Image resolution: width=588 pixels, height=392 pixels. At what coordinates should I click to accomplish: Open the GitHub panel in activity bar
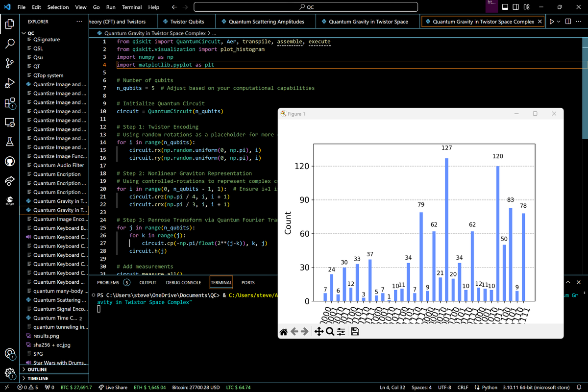[10, 162]
